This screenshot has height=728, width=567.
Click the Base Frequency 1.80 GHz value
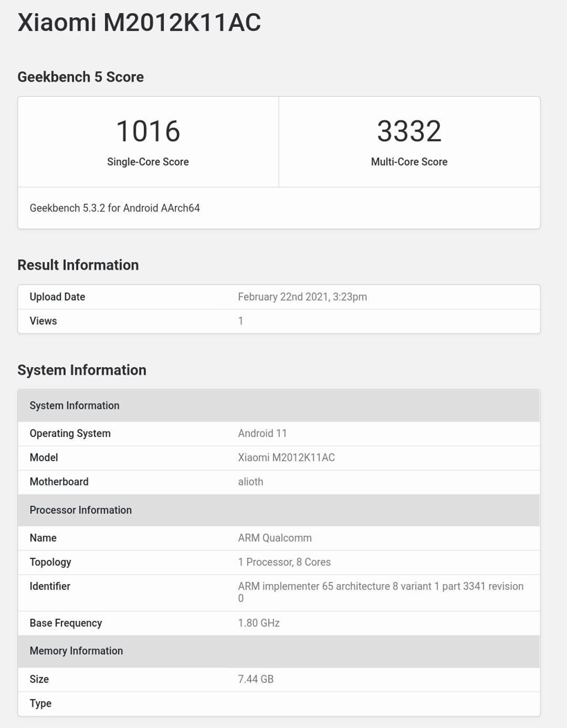pyautogui.click(x=259, y=623)
